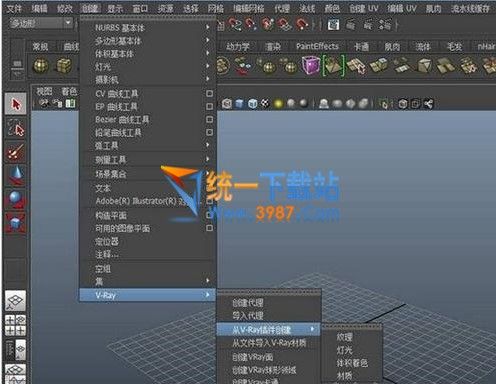Open the 文件 menu
The height and width of the screenshot is (384, 496).
tap(14, 8)
